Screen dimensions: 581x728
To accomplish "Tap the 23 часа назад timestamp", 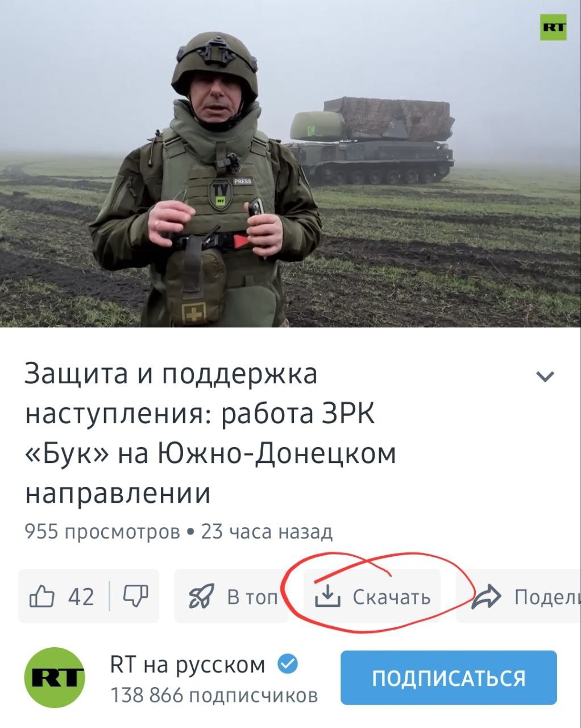I will click(267, 532).
